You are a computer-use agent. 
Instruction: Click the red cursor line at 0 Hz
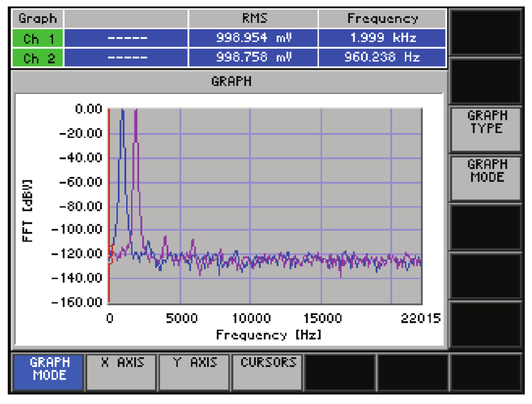click(109, 195)
